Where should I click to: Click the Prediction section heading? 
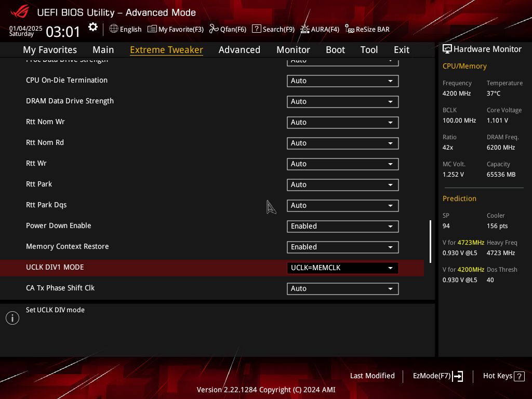[459, 198]
